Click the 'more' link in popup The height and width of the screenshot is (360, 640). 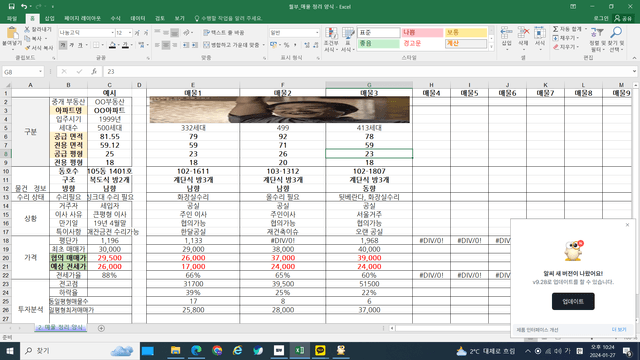[619, 330]
